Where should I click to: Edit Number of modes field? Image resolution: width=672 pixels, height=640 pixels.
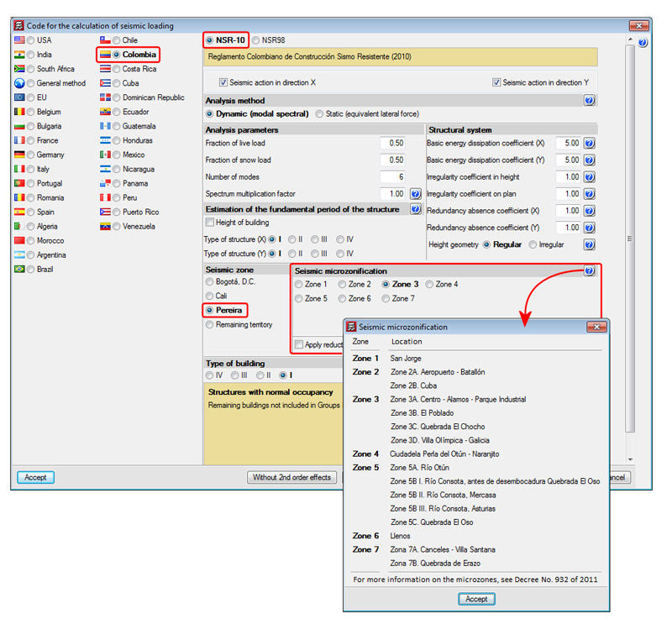[392, 177]
